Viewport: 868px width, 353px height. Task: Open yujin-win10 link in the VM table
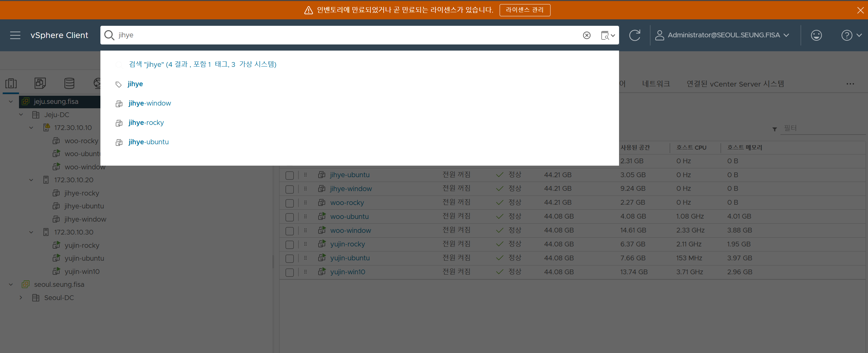point(348,272)
